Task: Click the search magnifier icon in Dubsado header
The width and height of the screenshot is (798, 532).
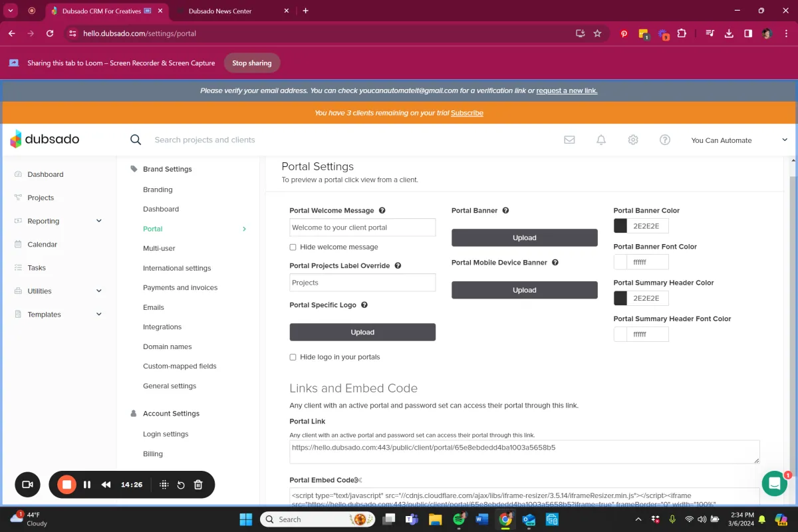Action: click(136, 140)
